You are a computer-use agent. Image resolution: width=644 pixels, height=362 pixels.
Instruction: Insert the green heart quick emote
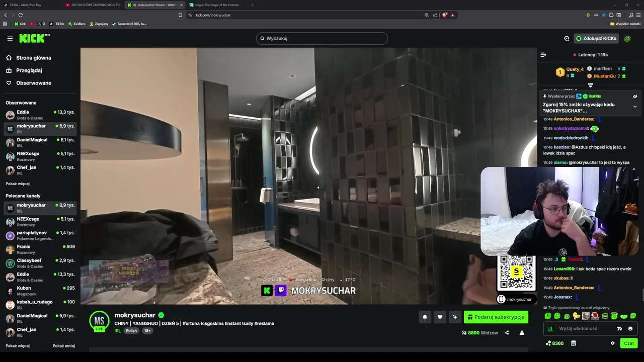(624, 316)
